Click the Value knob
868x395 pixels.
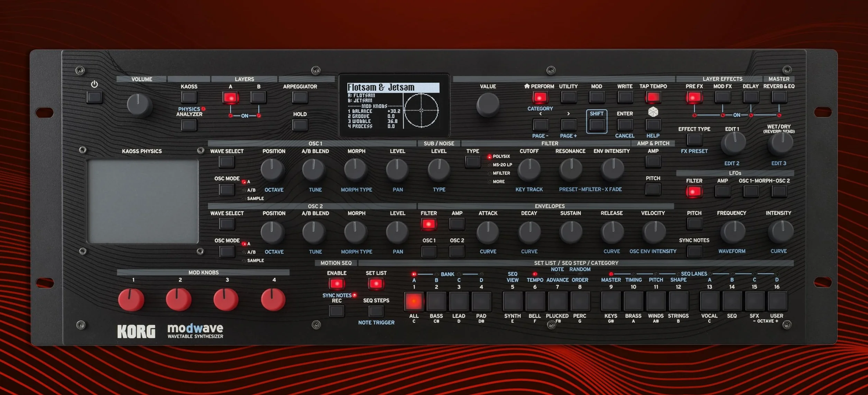tap(488, 104)
